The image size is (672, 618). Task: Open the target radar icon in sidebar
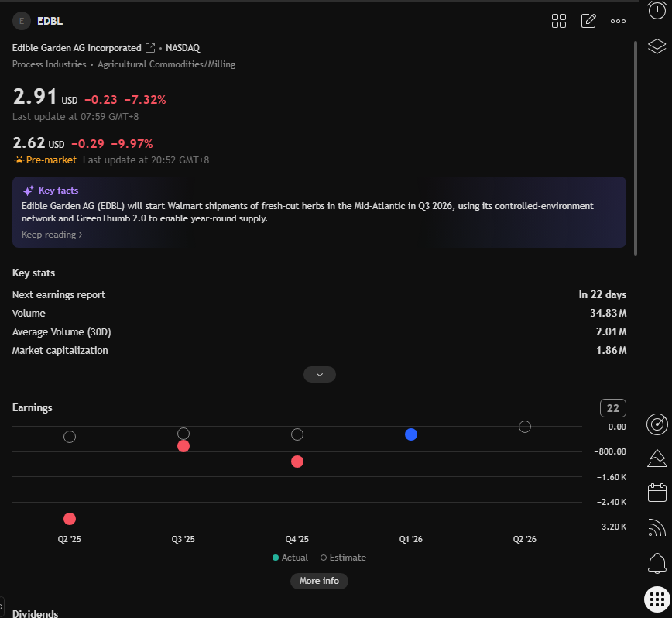(x=657, y=424)
